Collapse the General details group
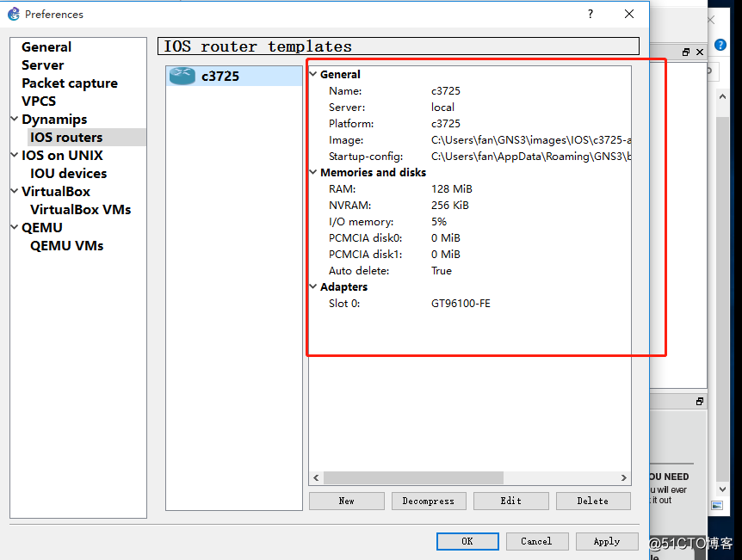 313,74
